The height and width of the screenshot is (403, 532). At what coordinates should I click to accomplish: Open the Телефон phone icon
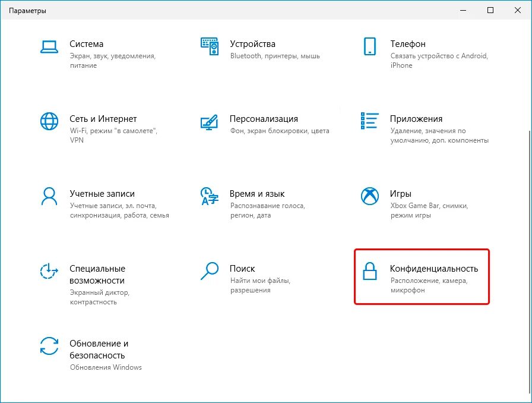369,46
